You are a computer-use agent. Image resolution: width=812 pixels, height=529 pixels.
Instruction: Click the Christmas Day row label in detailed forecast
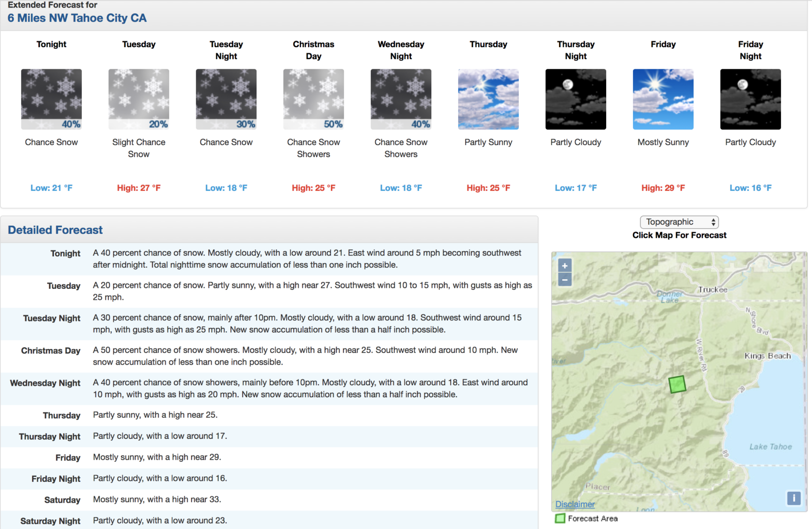[x=51, y=351]
